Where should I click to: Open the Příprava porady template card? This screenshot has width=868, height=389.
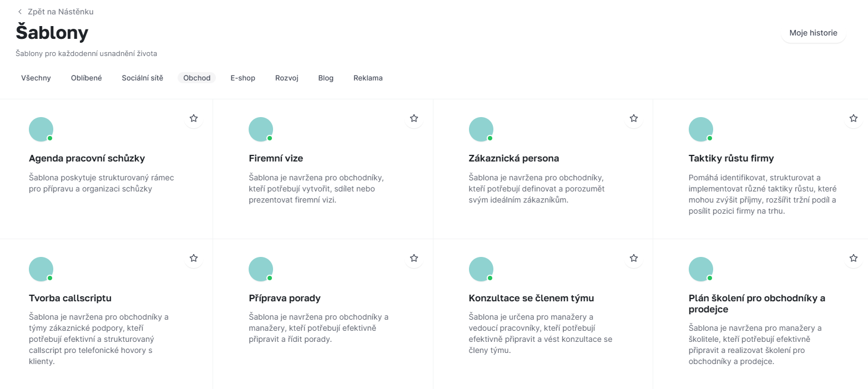[323, 314]
